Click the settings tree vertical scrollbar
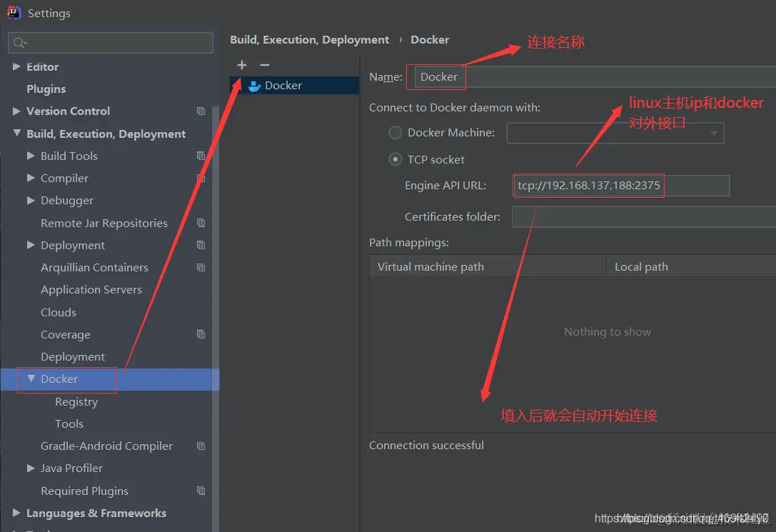776x532 pixels. coord(216,317)
